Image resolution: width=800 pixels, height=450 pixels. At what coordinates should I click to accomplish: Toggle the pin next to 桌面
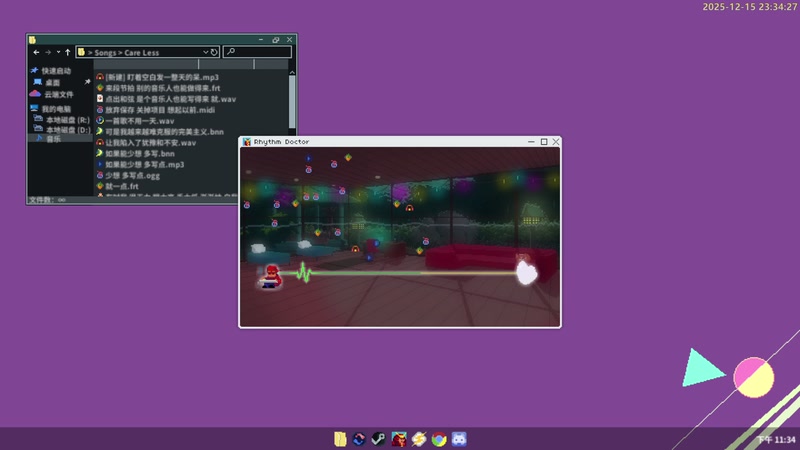pos(87,82)
